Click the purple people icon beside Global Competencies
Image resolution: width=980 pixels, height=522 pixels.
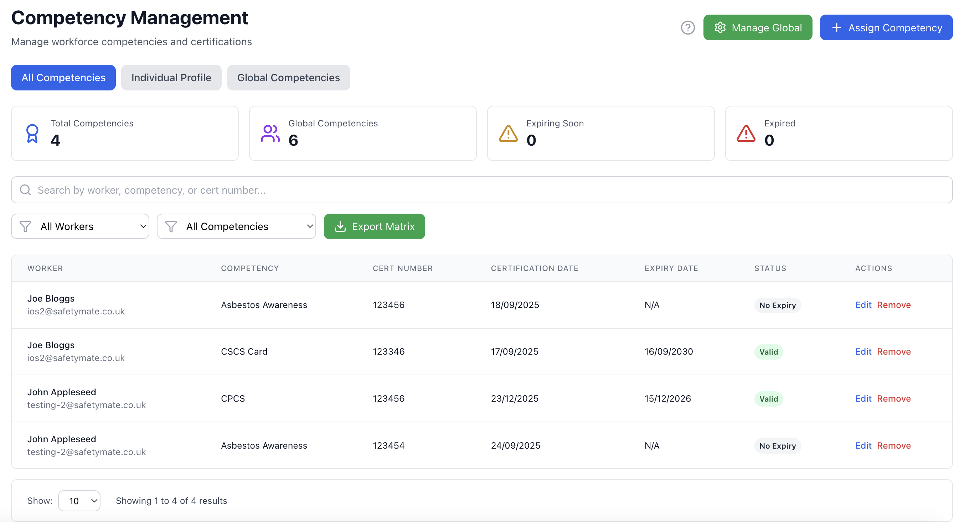click(270, 134)
